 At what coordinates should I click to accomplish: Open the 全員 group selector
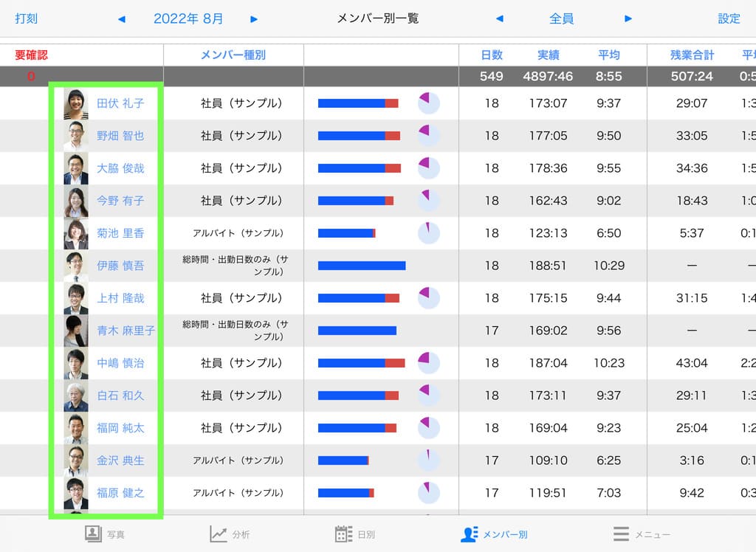(x=562, y=19)
